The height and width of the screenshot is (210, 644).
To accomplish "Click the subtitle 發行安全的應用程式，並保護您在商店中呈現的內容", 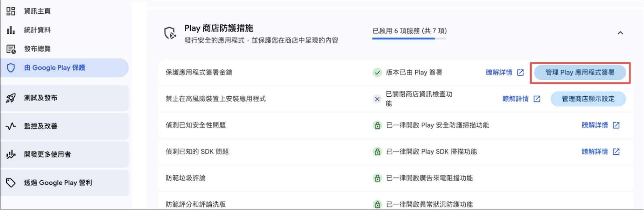I will pos(261,40).
